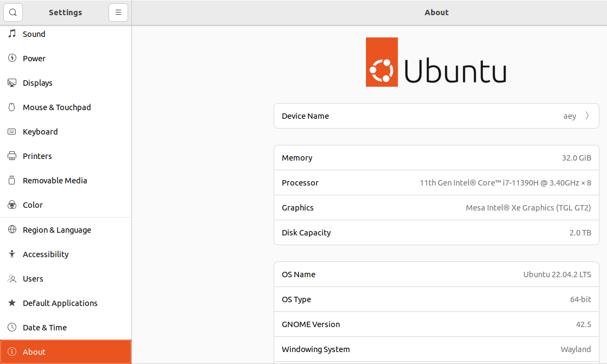Select Users in the sidebar
607x364 pixels.
click(66, 278)
